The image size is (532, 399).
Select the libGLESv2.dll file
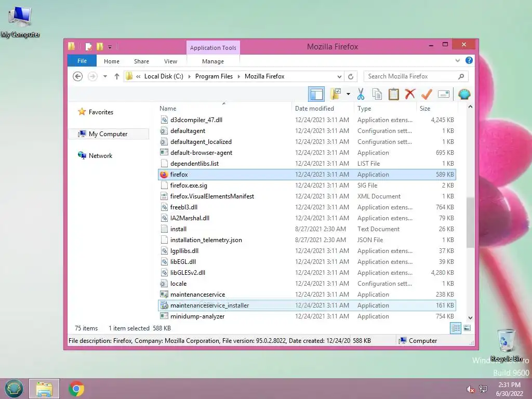coord(307,272)
